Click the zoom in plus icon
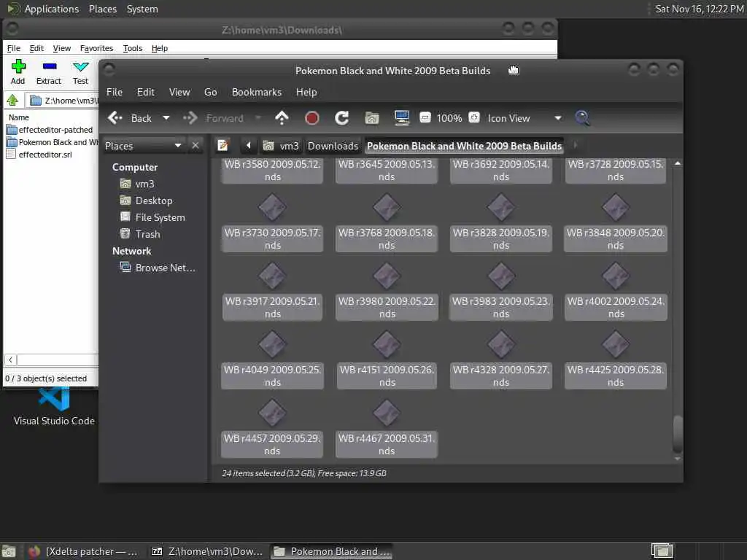The height and width of the screenshot is (560, 747). [x=474, y=117]
